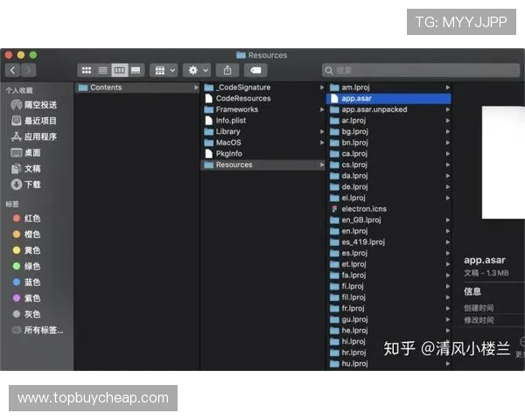Switch to column view in the toolbar

120,70
